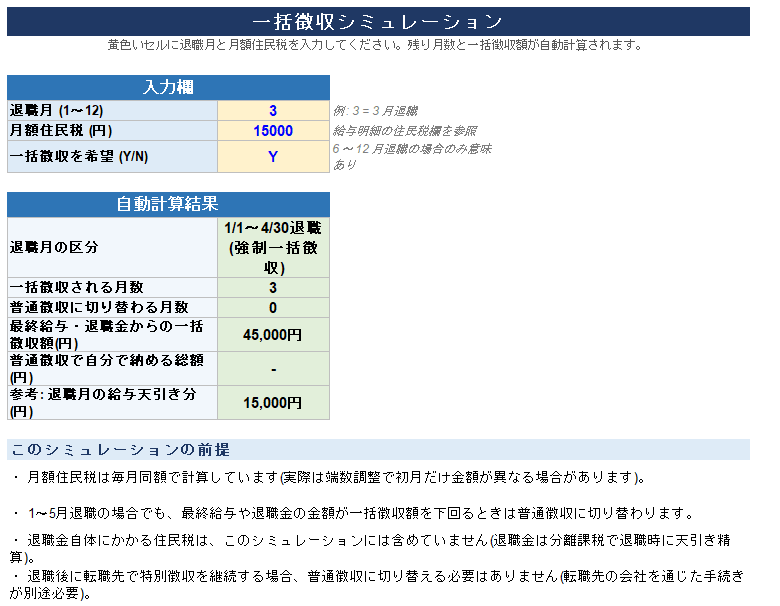780x606 pixels.
Task: Select the result cell 1/1〜4/30退職 (強制一括徴収)
Action: pyautogui.click(x=273, y=247)
